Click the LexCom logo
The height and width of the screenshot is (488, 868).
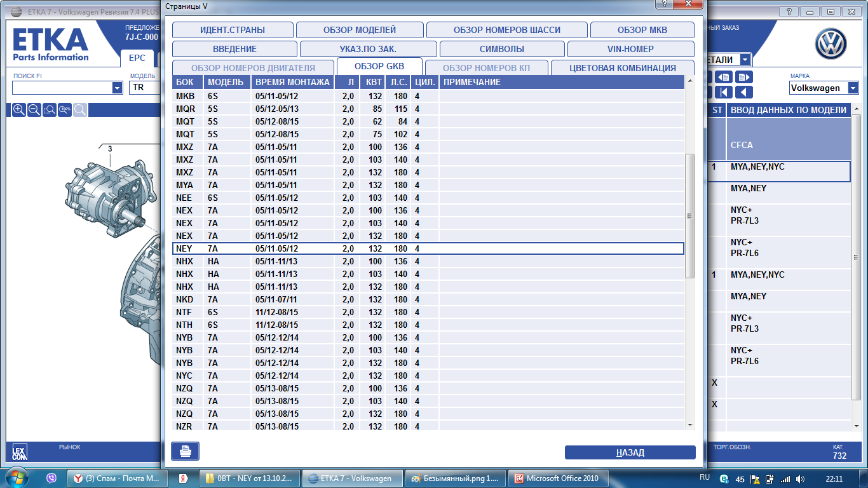(x=20, y=452)
